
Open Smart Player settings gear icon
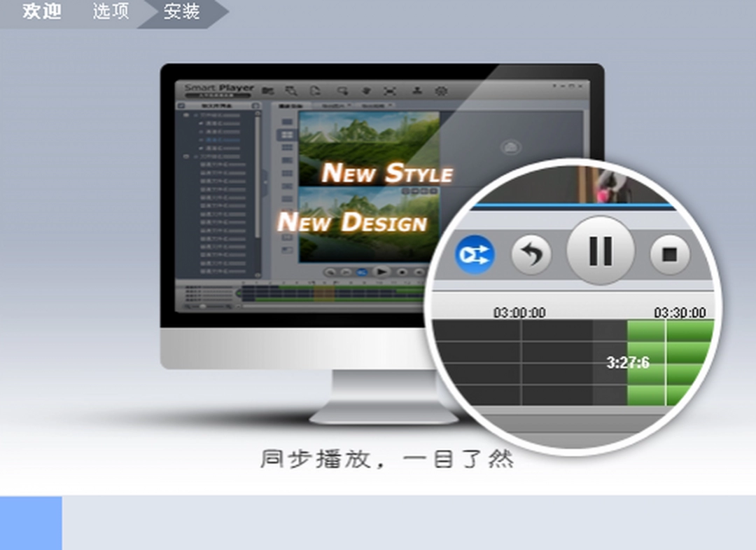click(x=442, y=90)
